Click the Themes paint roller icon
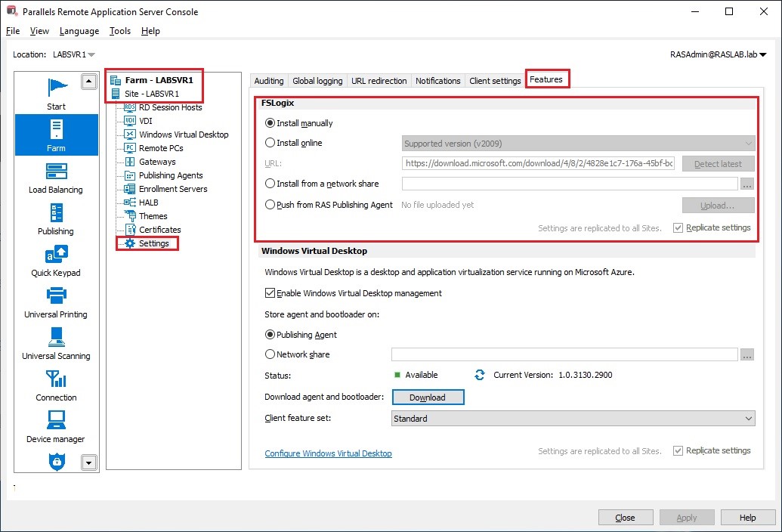 click(130, 216)
